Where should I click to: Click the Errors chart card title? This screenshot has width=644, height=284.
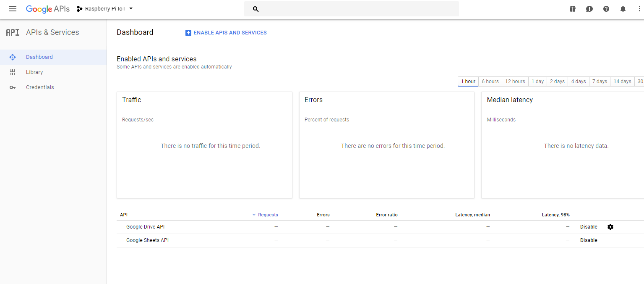pyautogui.click(x=313, y=100)
